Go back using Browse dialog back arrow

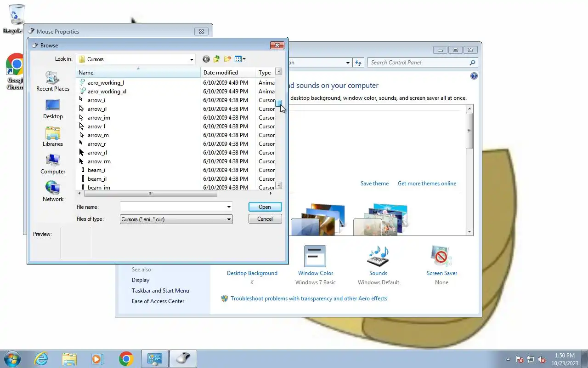pos(206,59)
